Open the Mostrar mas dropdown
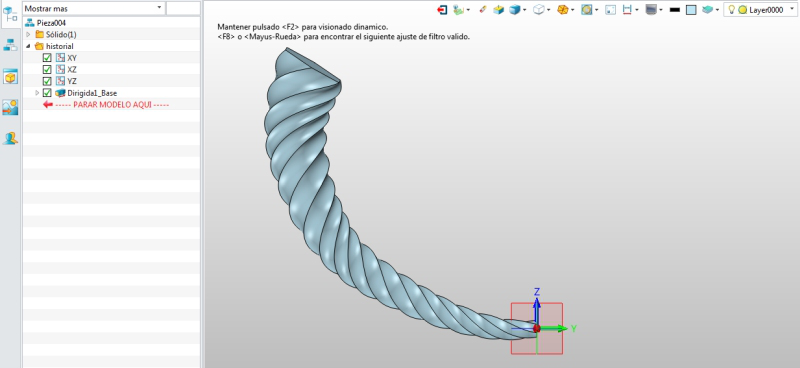The width and height of the screenshot is (800, 368). [x=94, y=8]
